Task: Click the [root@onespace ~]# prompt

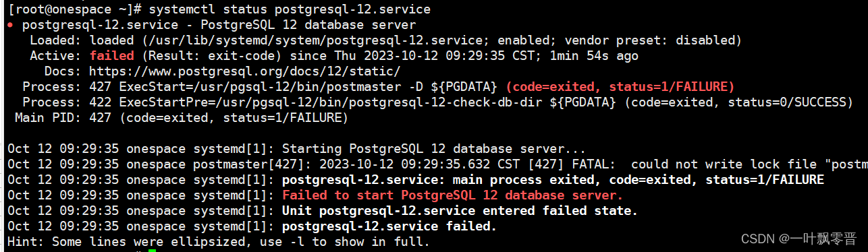Action: [x=75, y=9]
